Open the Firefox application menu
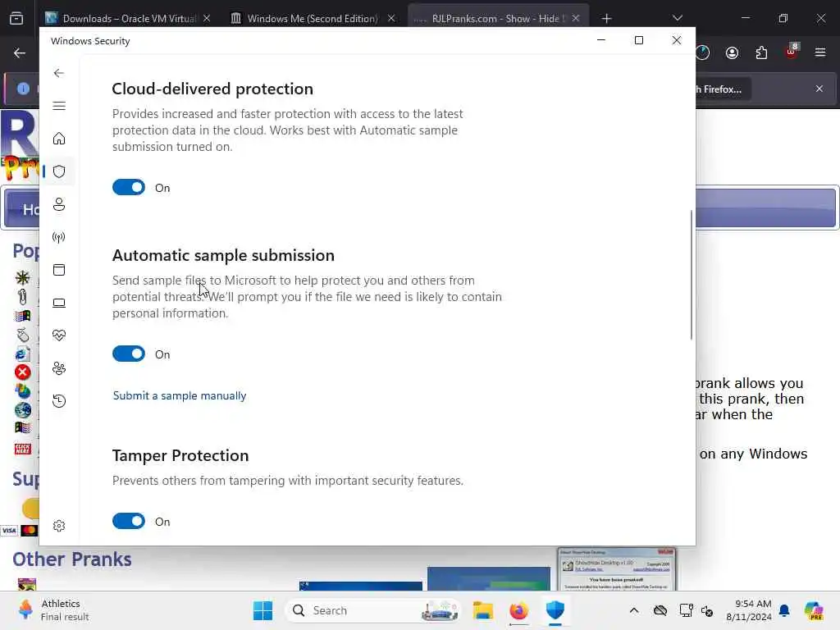Screen dimensions: 840x630 coord(820,52)
